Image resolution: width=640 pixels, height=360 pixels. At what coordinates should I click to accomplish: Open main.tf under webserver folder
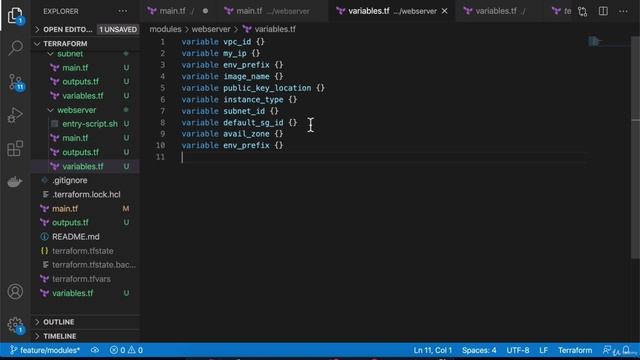click(x=75, y=138)
